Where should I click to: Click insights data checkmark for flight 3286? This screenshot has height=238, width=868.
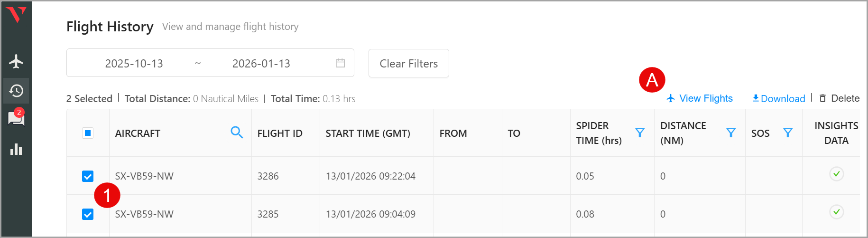836,174
